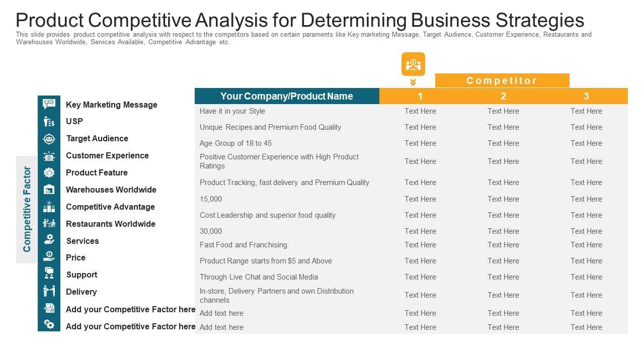The height and width of the screenshot is (362, 644).
Task: Click the Price coin-in-hand icon
Action: [x=49, y=256]
